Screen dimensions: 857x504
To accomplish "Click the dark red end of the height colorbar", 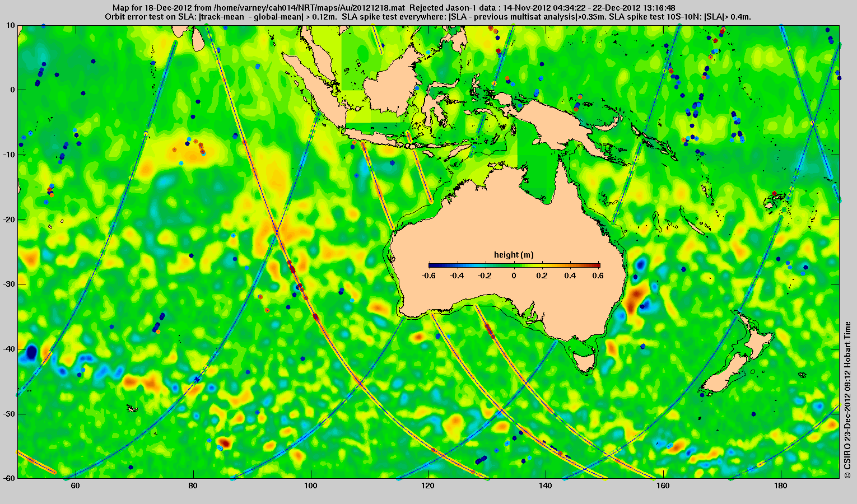I will click(x=598, y=265).
